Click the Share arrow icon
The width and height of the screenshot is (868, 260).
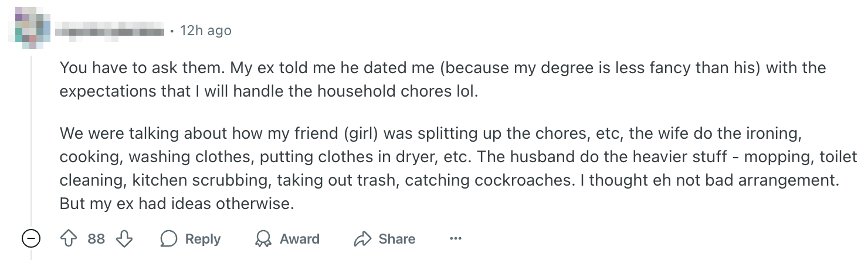click(362, 239)
